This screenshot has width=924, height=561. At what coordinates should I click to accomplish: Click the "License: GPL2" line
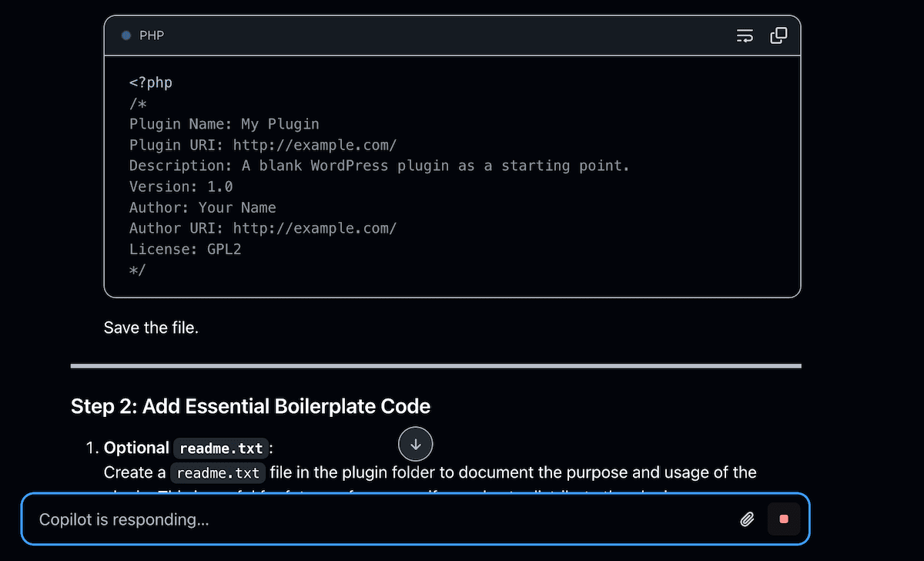point(186,249)
